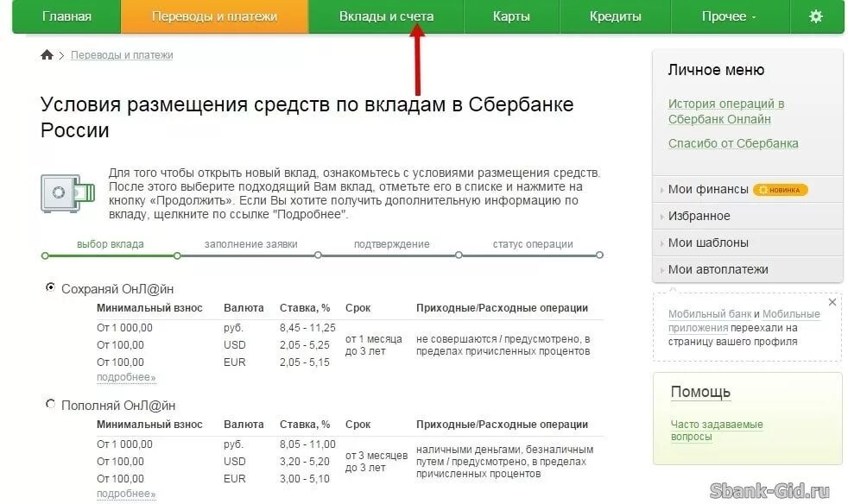Image resolution: width=848 pixels, height=504 pixels.
Task: Click term text от 1 месяца до 3 лет
Action: pyautogui.click(x=374, y=345)
